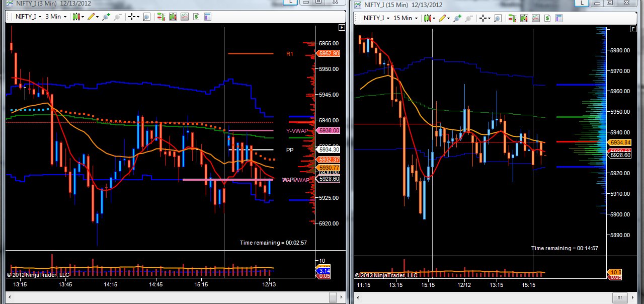
Task: Click the 5934.30 price marker
Action: tap(328, 149)
